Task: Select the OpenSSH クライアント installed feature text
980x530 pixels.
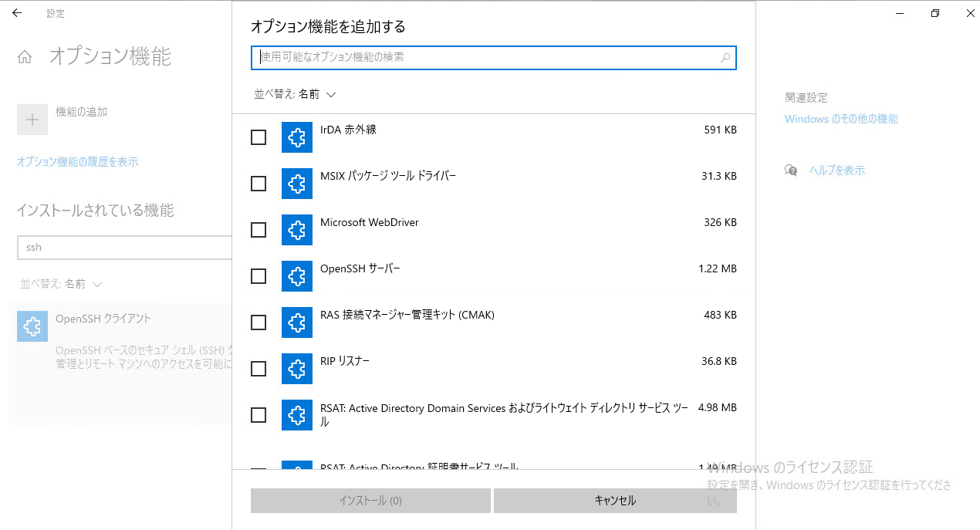Action: pos(103,319)
